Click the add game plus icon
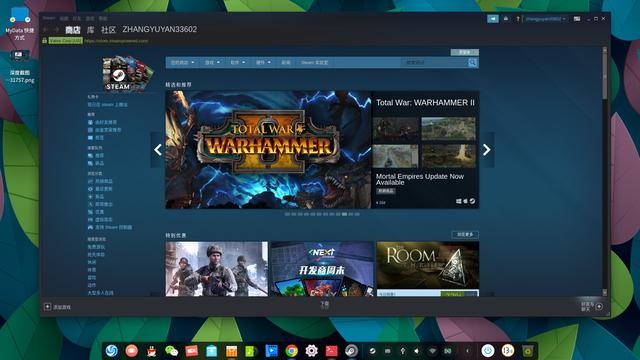The height and width of the screenshot is (360, 640). (47, 307)
